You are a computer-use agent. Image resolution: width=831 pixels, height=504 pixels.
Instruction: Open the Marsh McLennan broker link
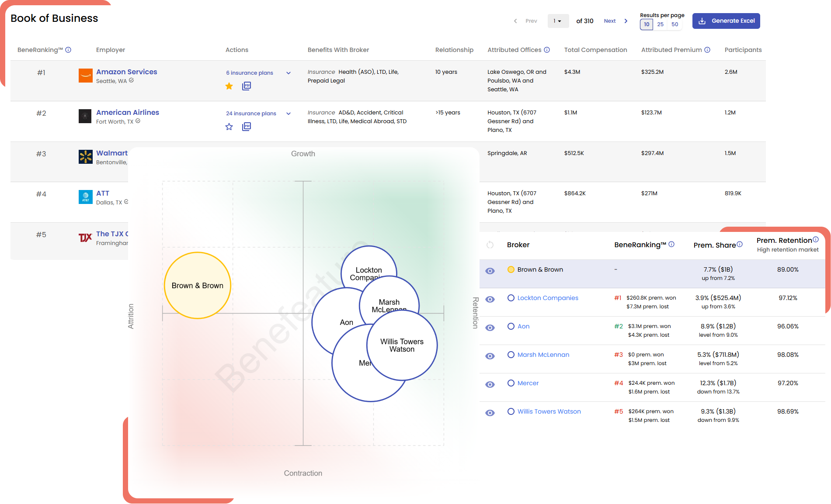(543, 355)
